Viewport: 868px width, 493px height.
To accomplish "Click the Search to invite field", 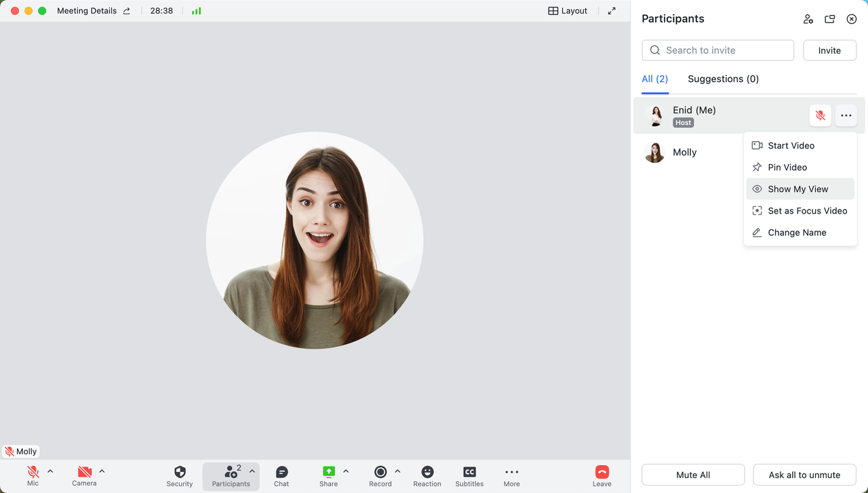I will pos(717,50).
